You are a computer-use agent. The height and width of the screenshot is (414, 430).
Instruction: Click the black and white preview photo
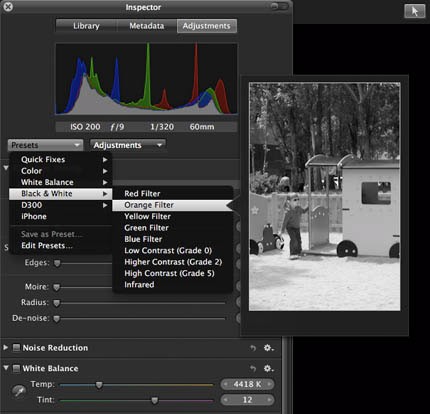(325, 197)
